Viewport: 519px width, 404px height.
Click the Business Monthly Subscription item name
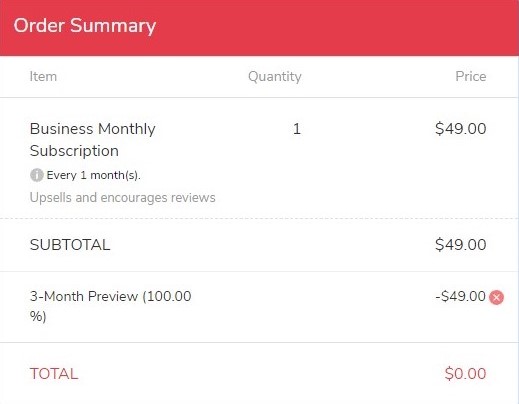tap(93, 140)
